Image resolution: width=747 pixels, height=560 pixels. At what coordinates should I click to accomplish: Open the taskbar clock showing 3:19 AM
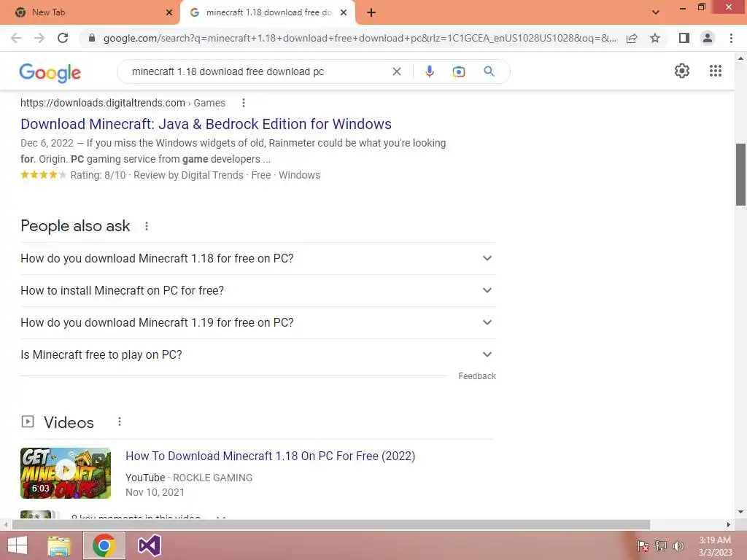coord(715,546)
